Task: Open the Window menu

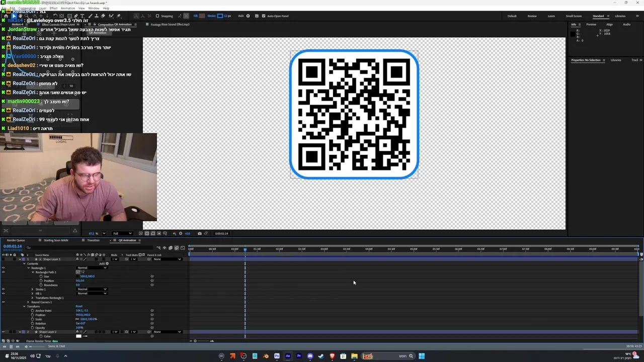Action: pos(94,8)
